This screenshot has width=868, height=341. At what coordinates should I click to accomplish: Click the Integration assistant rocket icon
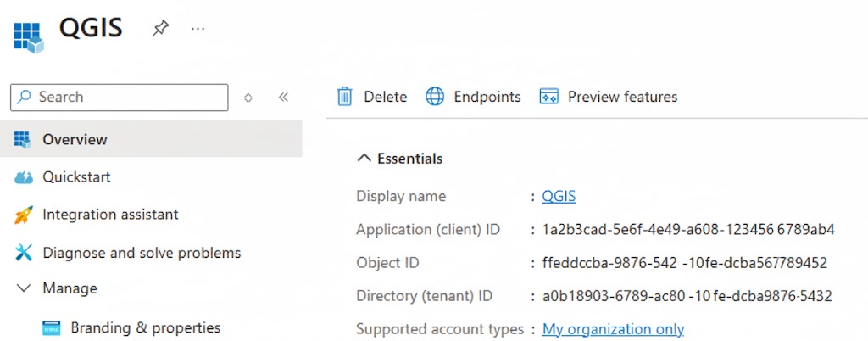[23, 215]
